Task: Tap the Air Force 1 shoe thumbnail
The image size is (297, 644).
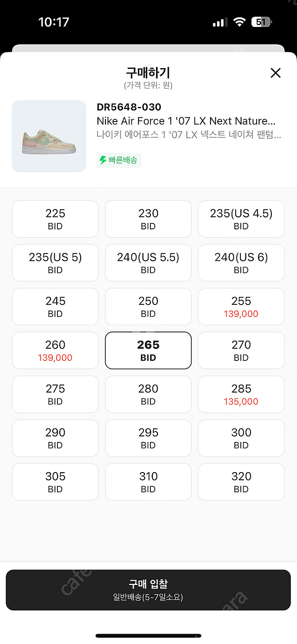Action: pyautogui.click(x=49, y=136)
